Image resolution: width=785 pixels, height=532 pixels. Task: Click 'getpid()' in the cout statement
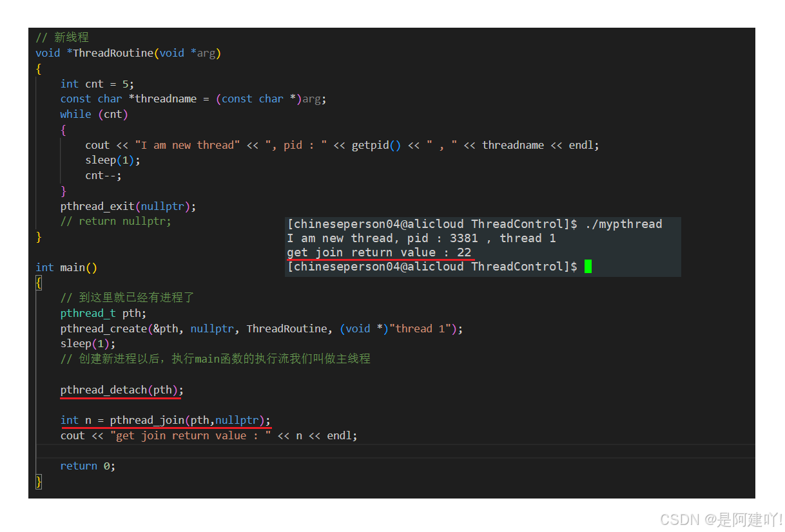[x=376, y=145]
